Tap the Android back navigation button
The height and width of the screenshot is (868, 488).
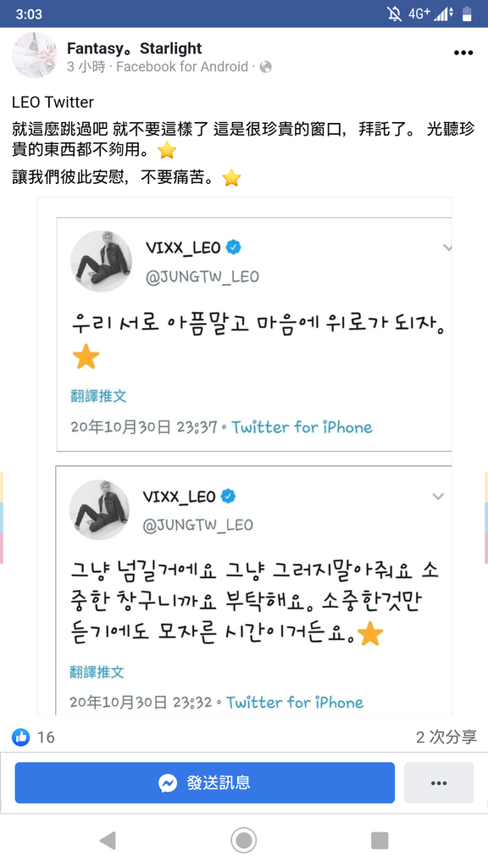tap(108, 840)
